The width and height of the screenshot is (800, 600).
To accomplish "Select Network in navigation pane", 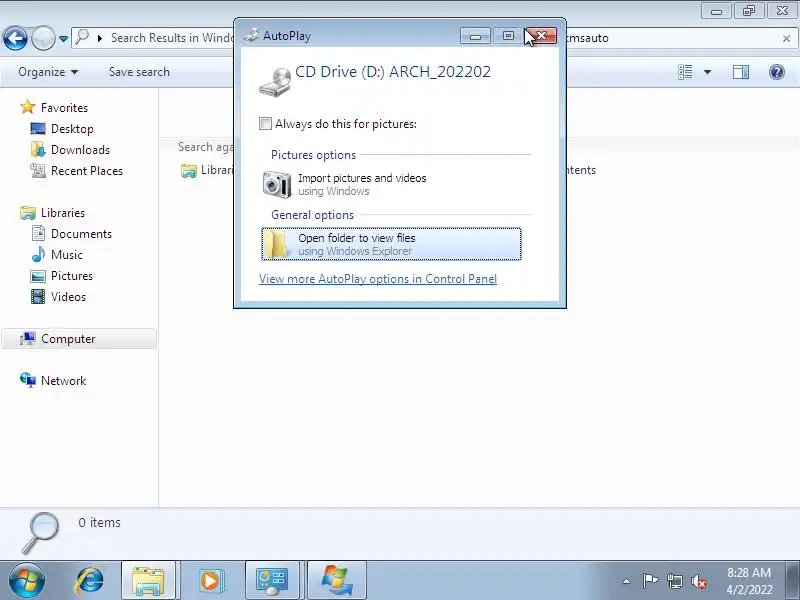I will click(x=63, y=381).
